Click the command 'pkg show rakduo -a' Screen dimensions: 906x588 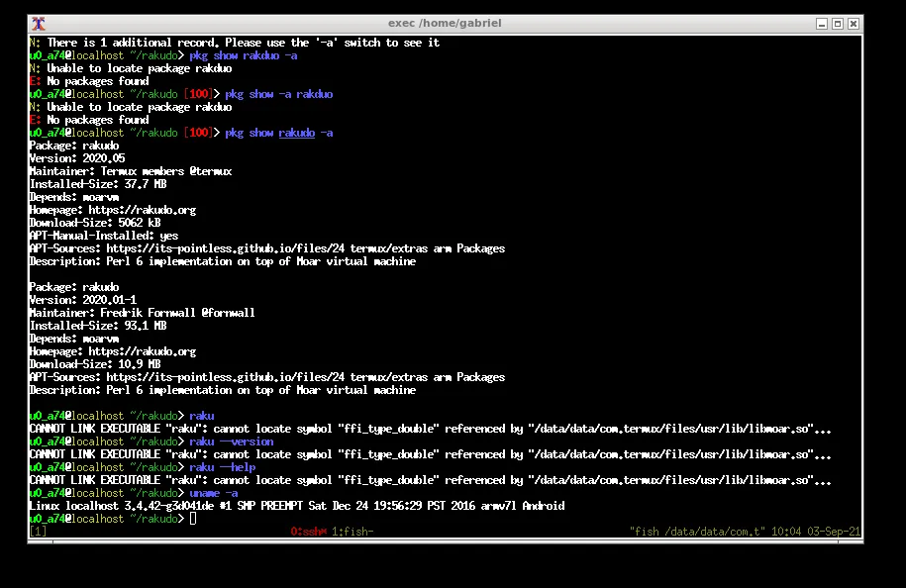[244, 55]
